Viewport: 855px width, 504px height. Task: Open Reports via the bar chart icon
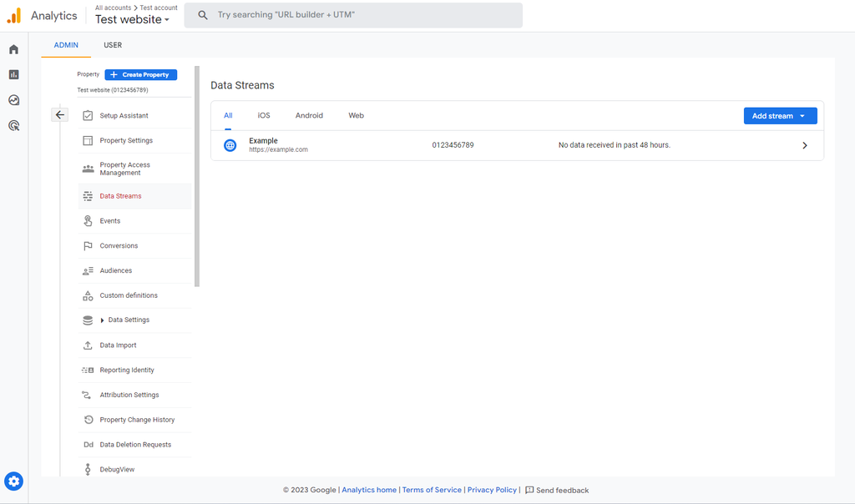[13, 74]
